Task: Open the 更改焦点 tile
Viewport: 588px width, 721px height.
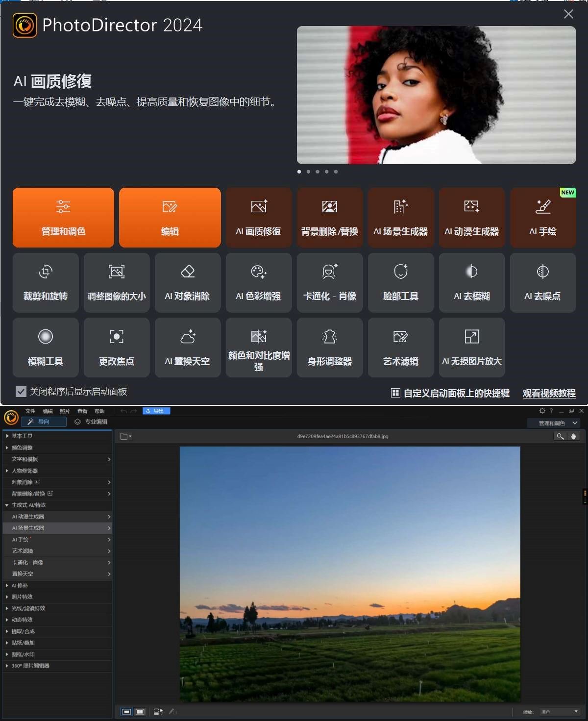Action: (117, 348)
